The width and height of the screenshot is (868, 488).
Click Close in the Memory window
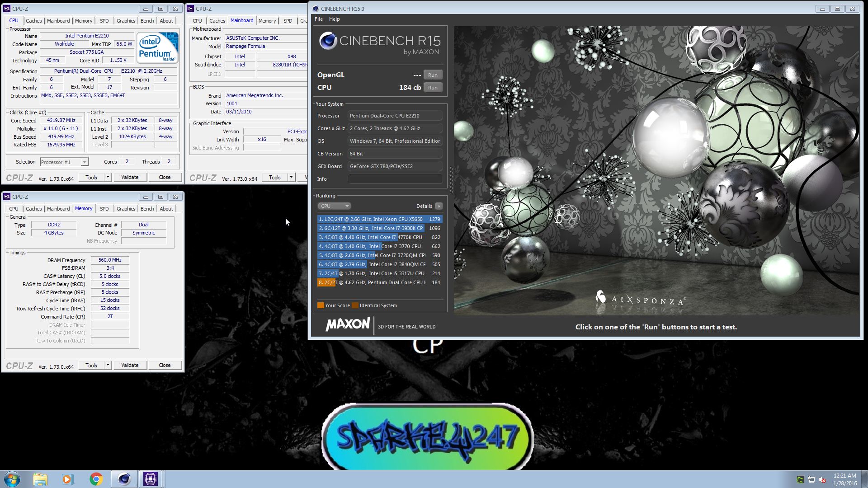coord(165,365)
